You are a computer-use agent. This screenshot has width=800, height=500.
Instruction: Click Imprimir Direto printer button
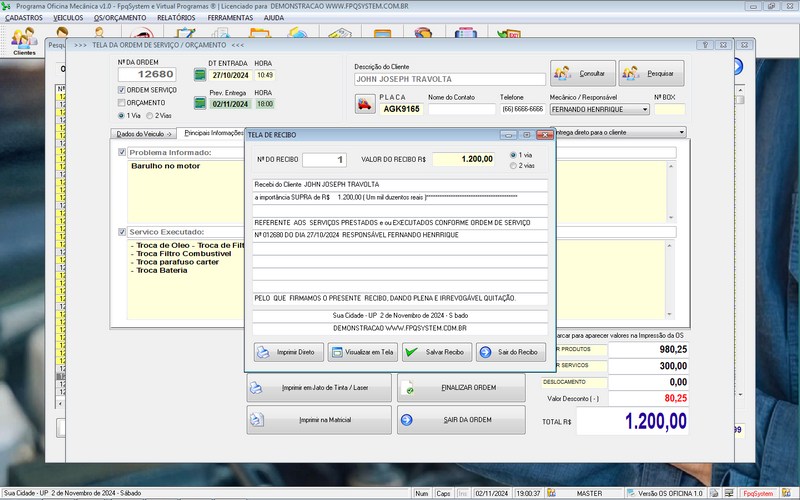click(x=288, y=352)
